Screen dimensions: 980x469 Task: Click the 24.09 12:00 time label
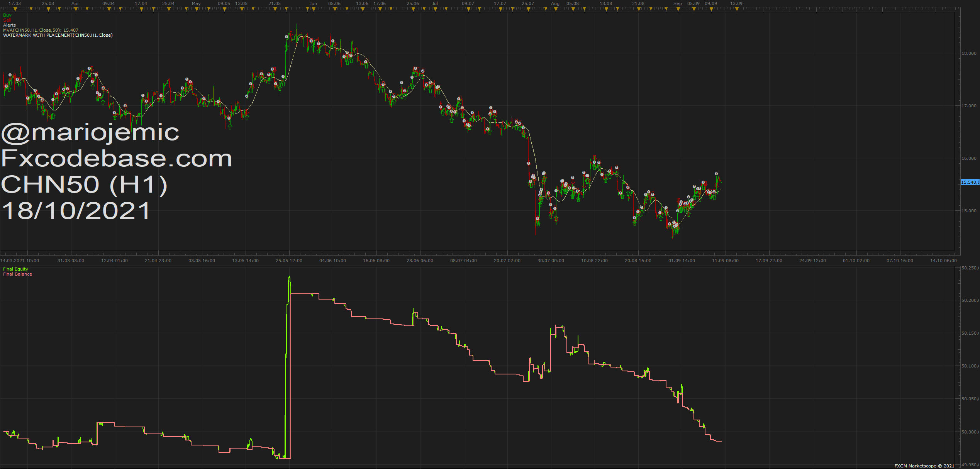tap(812, 261)
